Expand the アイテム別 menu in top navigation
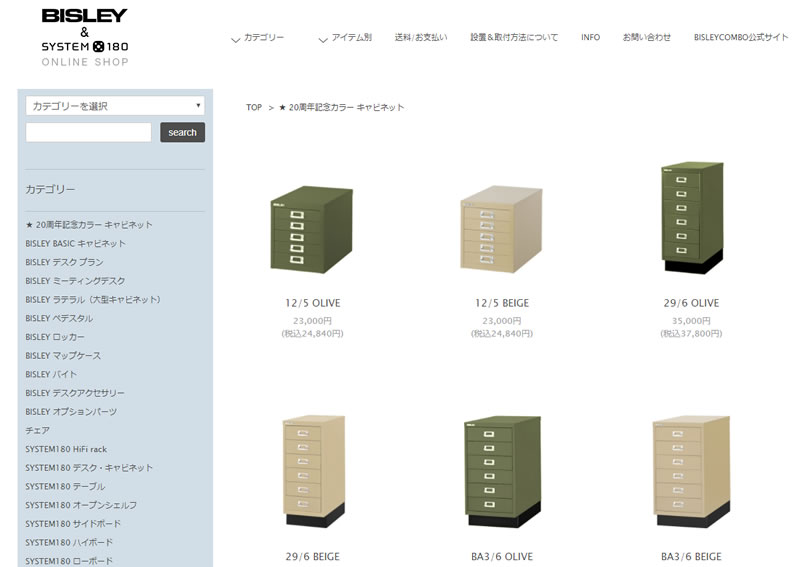This screenshot has width=800, height=567. [x=345, y=38]
